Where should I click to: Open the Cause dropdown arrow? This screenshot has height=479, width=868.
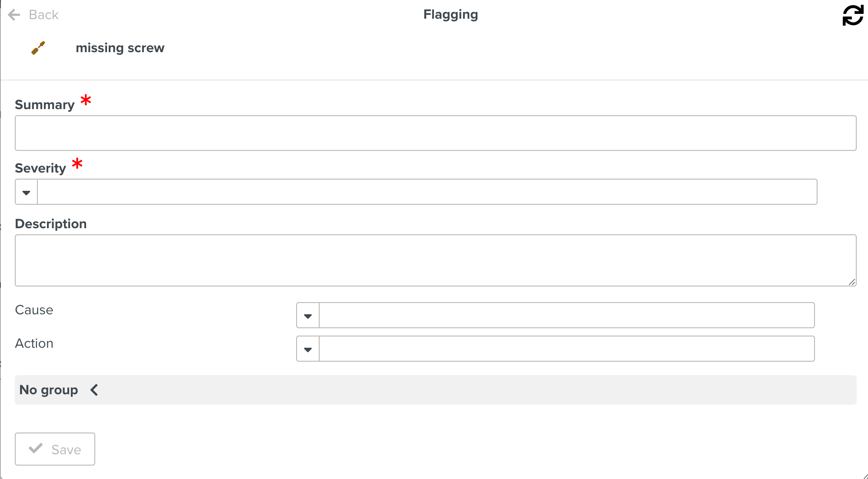pos(308,316)
